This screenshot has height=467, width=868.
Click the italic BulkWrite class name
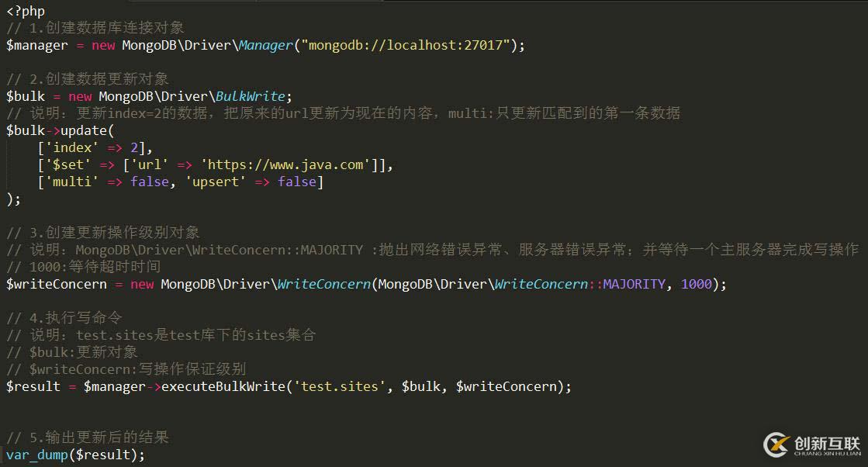pos(251,96)
